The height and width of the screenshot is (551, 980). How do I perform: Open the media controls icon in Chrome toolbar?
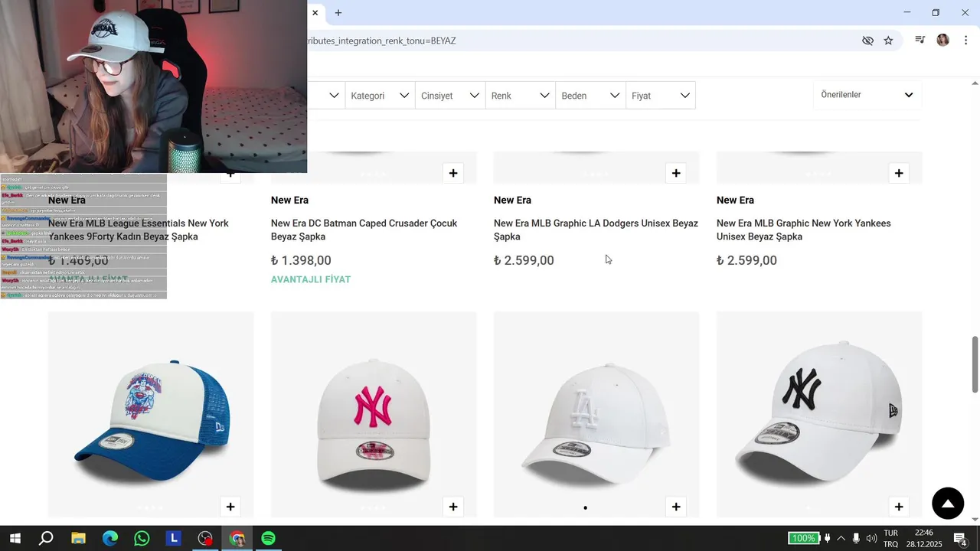tap(920, 41)
